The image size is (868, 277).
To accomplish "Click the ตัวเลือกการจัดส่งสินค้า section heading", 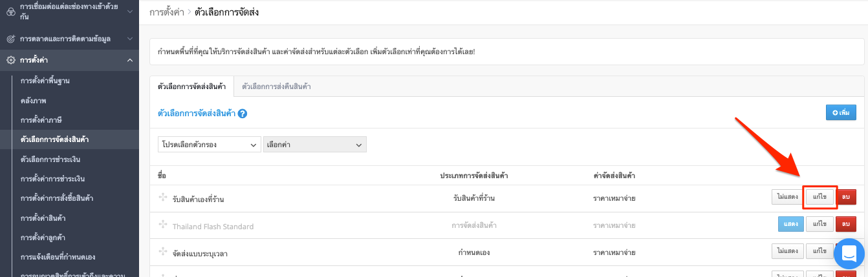I will point(196,113).
